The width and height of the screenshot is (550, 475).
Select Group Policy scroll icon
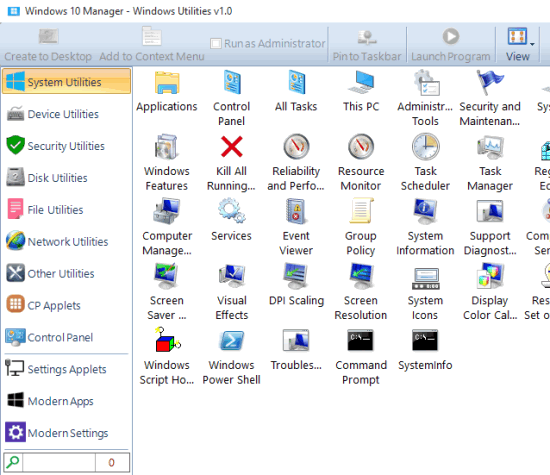361,211
